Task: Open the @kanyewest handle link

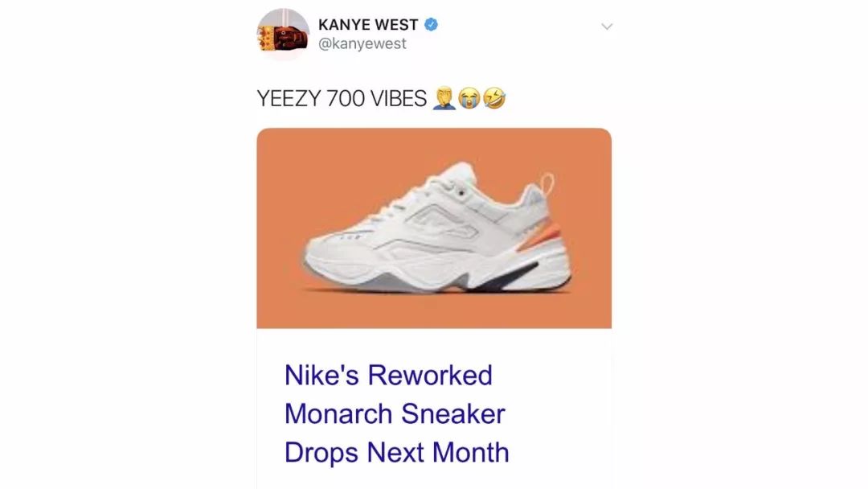Action: (362, 43)
